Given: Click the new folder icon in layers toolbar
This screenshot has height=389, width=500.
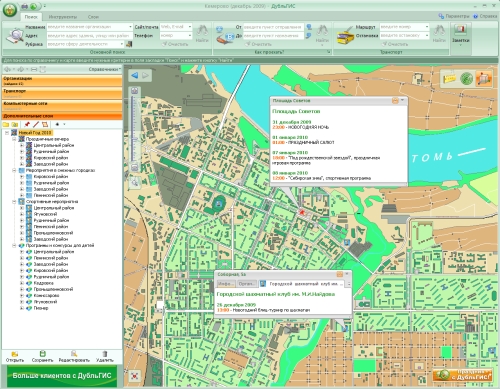Looking at the screenshot, I should tap(6, 124).
